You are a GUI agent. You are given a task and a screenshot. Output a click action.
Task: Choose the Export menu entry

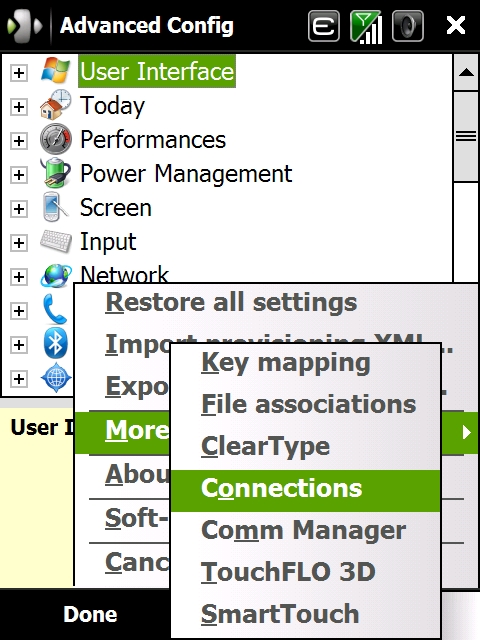(x=137, y=386)
